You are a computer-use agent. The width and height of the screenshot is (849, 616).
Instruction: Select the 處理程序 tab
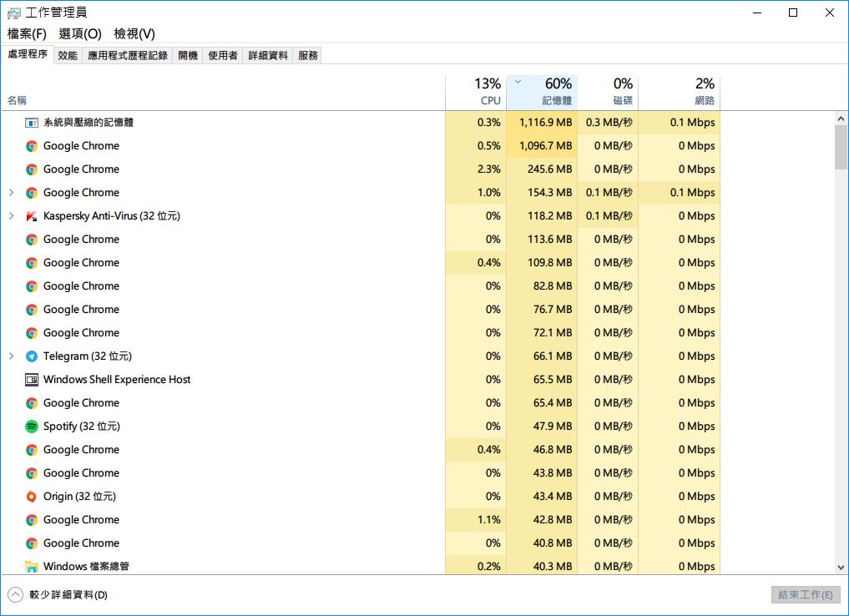[28, 54]
